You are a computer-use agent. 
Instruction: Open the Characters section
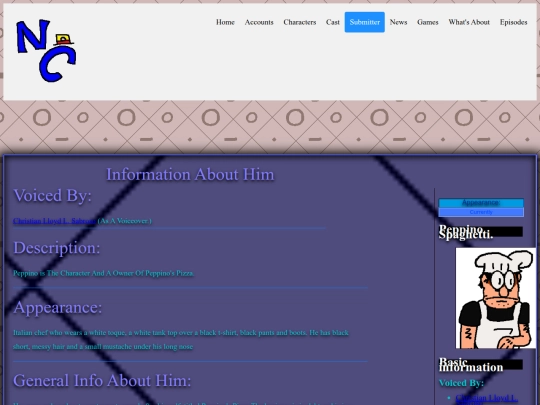click(300, 22)
